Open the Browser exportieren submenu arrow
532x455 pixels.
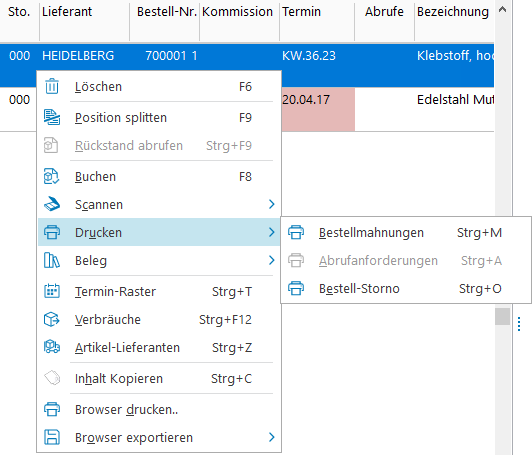click(271, 437)
